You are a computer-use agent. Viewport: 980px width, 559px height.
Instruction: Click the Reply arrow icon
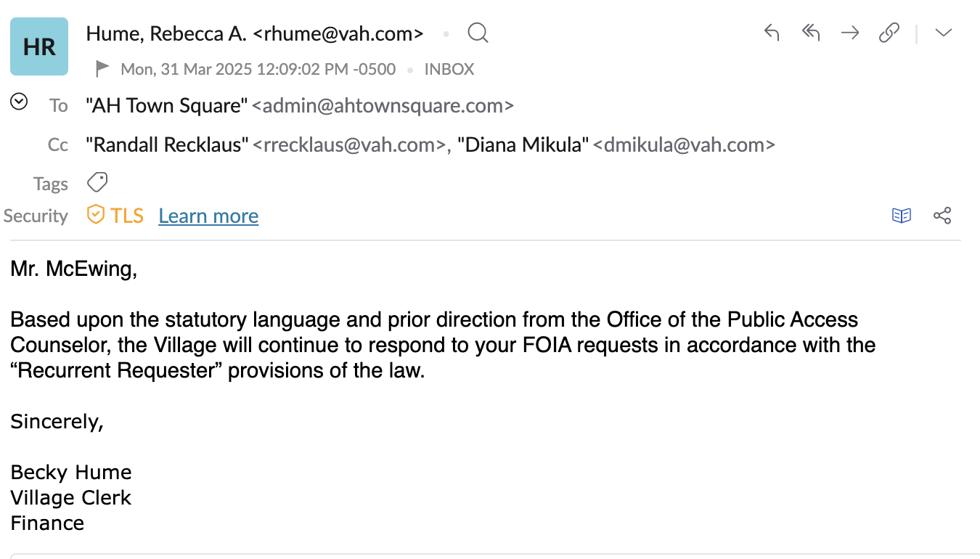[772, 33]
